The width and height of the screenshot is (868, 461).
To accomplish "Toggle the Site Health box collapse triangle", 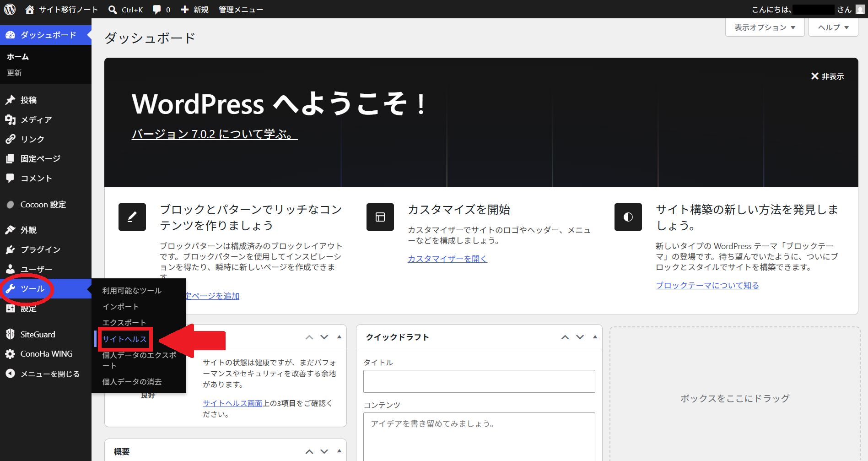I will click(x=339, y=337).
